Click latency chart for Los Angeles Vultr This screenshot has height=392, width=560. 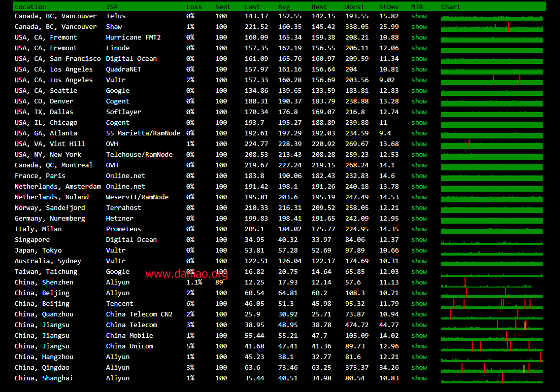(x=492, y=80)
